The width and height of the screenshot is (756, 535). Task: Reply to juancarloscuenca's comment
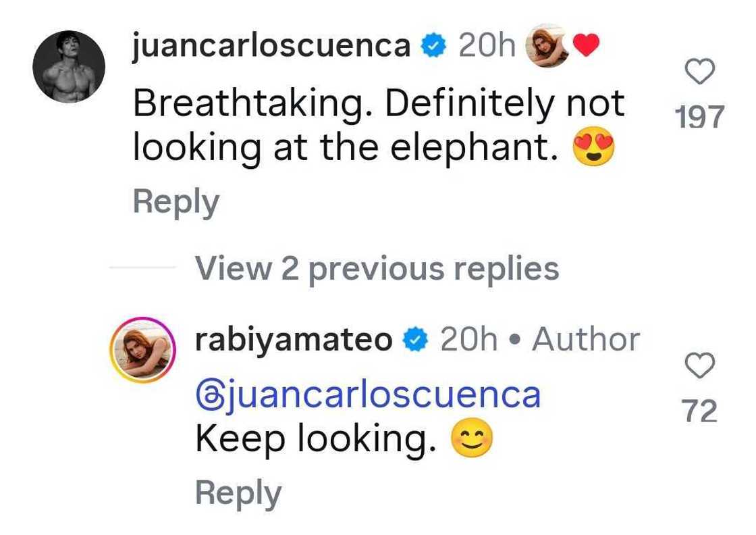point(175,200)
